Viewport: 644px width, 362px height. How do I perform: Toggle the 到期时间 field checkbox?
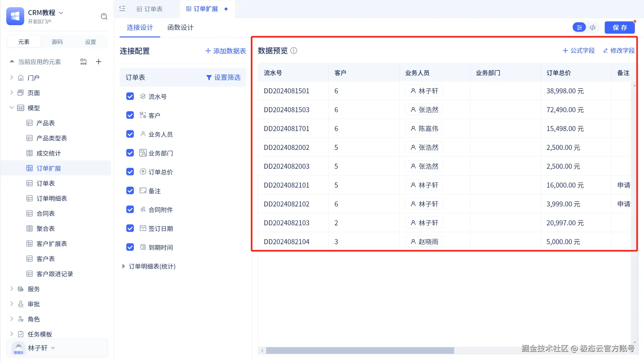(x=130, y=247)
